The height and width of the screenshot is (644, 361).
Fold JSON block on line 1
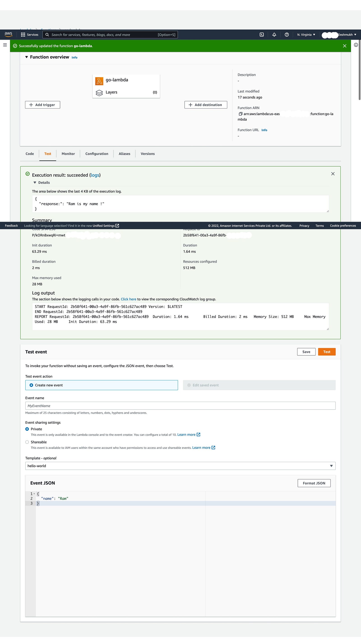34,494
